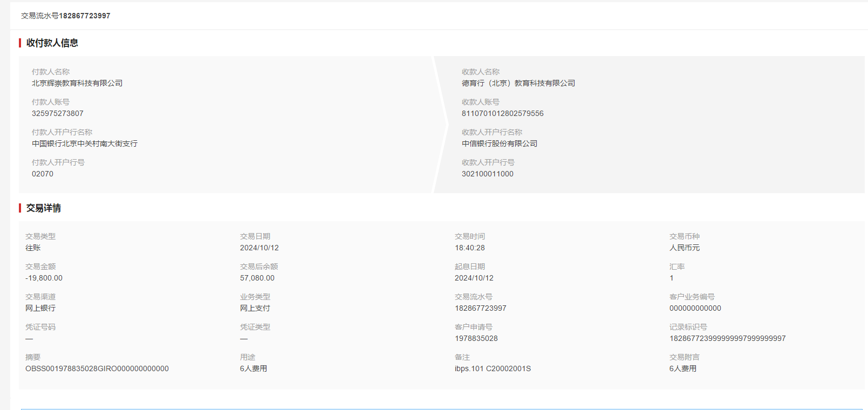Screen dimensions: 868x410
Task: Click the transaction type value 往账
Action: pos(33,248)
